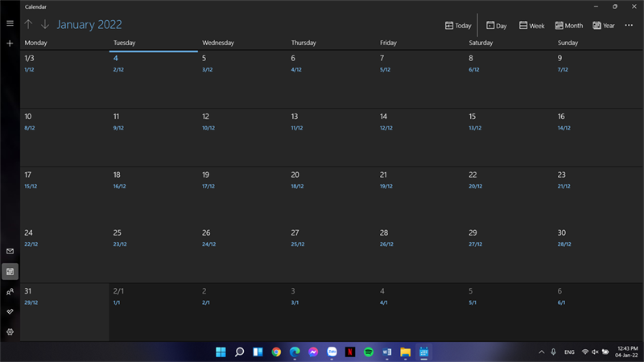The width and height of the screenshot is (644, 362).
Task: Select the date cell numbered 10
Action: (64, 138)
